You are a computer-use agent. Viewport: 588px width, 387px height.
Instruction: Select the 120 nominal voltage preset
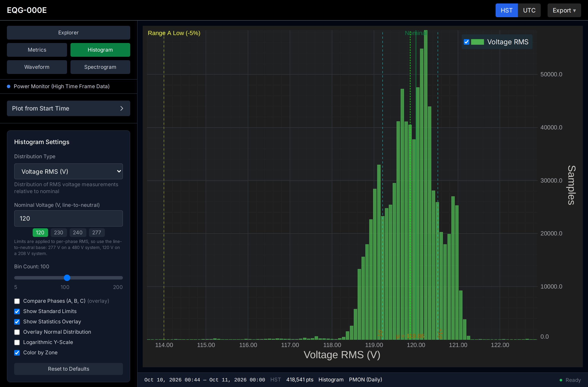click(x=40, y=233)
